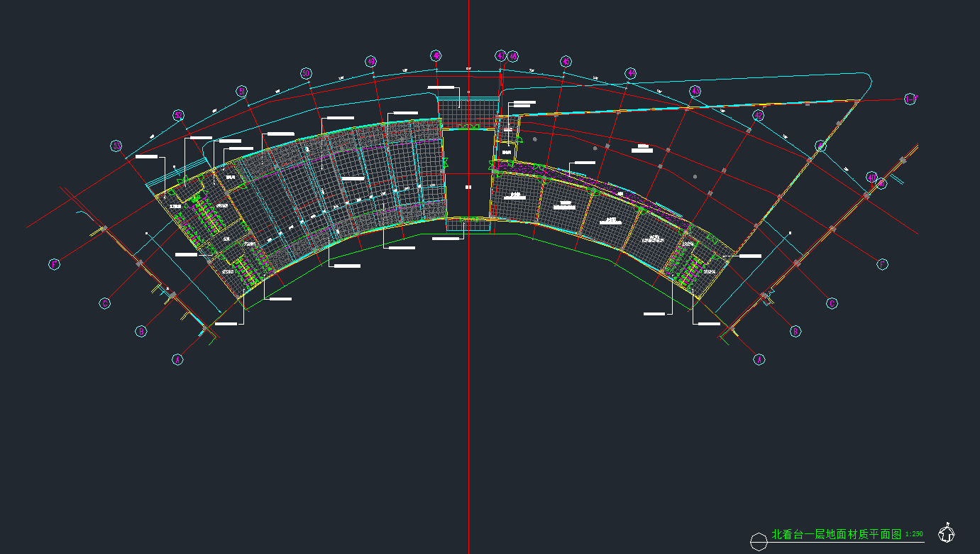This screenshot has width=980, height=554.
Task: Select the north arrow symbol
Action: pos(946,533)
